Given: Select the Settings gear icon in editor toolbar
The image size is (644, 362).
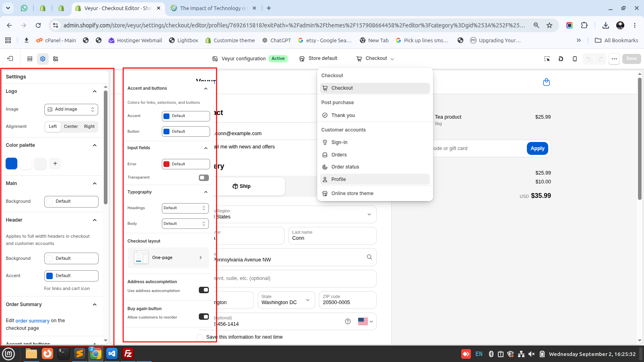Looking at the screenshot, I should coord(43,59).
